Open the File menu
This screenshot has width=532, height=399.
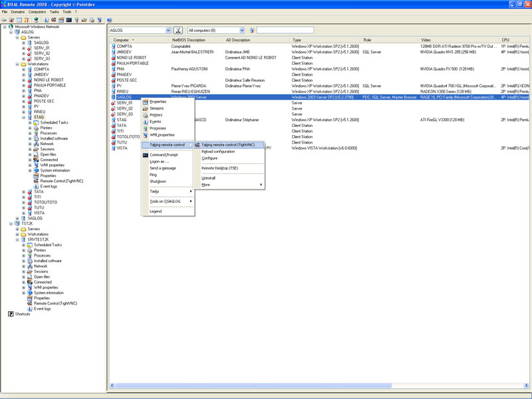click(5, 11)
